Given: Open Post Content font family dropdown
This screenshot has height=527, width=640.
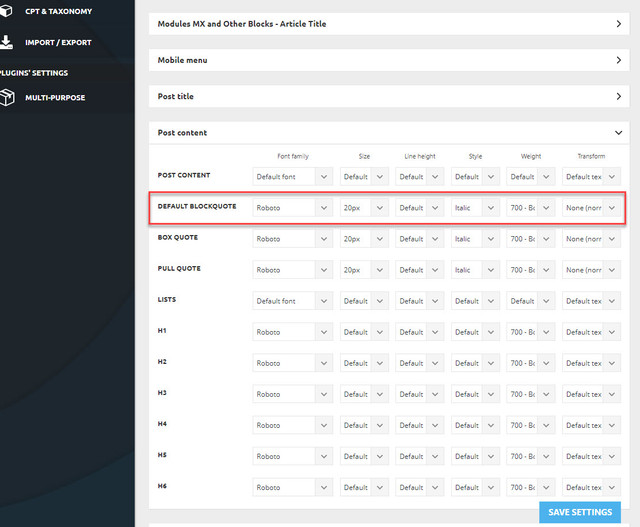Looking at the screenshot, I should tap(293, 177).
